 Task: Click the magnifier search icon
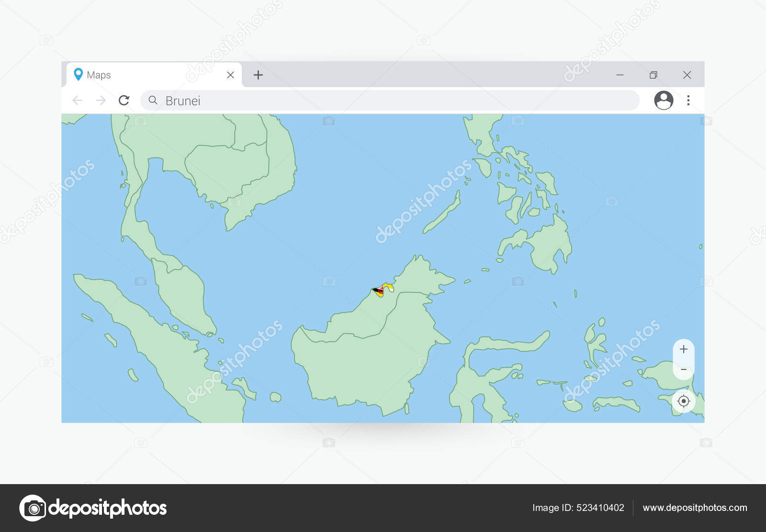[153, 100]
